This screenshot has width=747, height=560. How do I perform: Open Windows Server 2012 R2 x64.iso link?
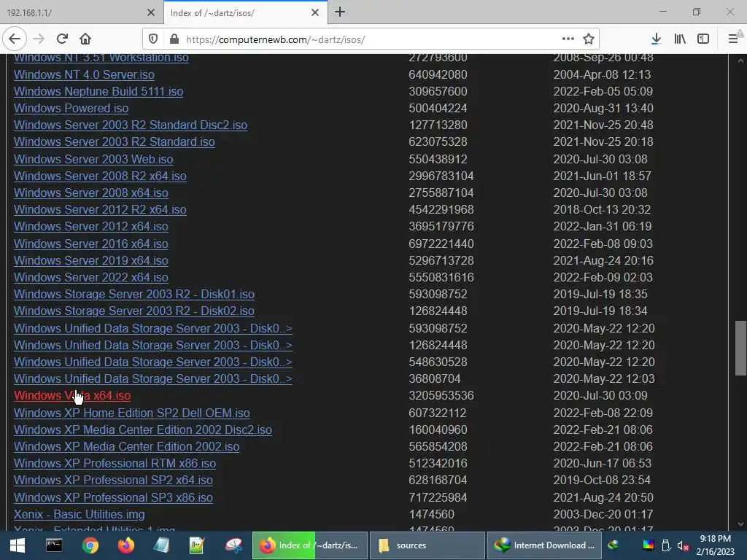100,209
